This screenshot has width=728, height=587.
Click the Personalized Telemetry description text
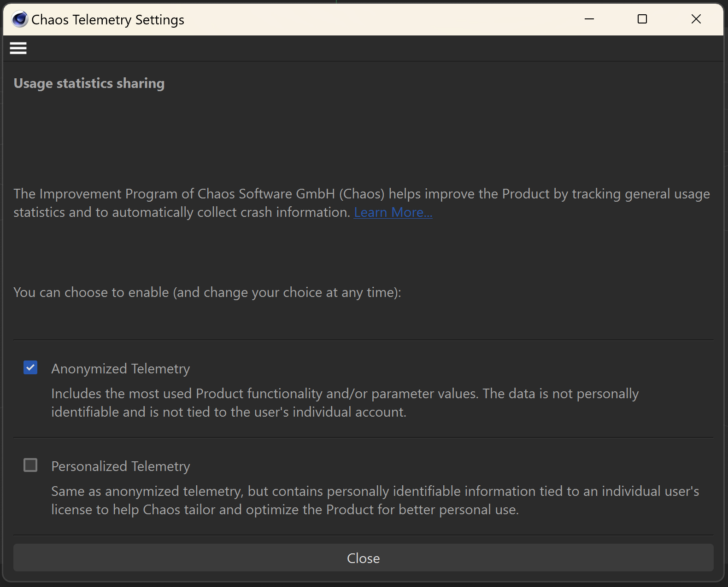[x=375, y=500]
